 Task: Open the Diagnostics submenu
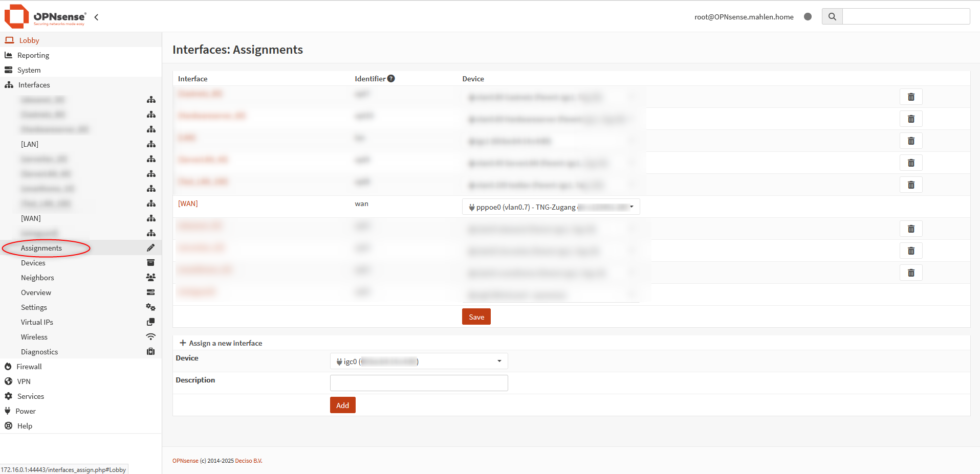(x=39, y=352)
